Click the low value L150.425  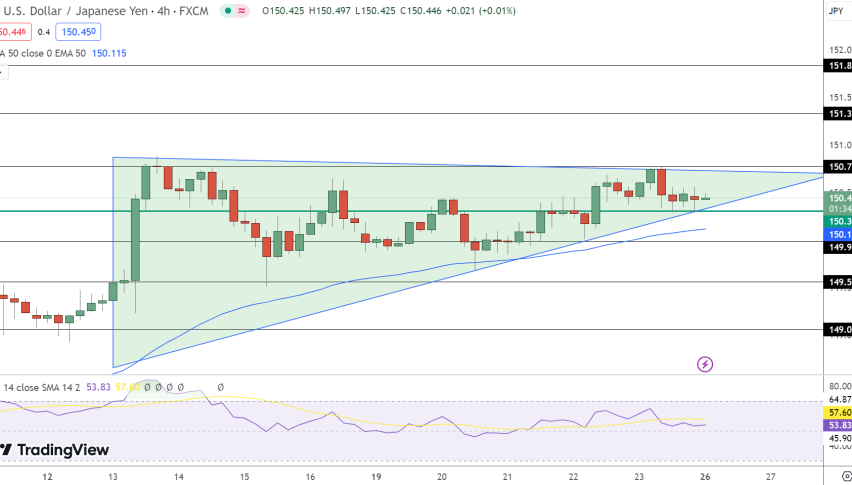pyautogui.click(x=375, y=11)
